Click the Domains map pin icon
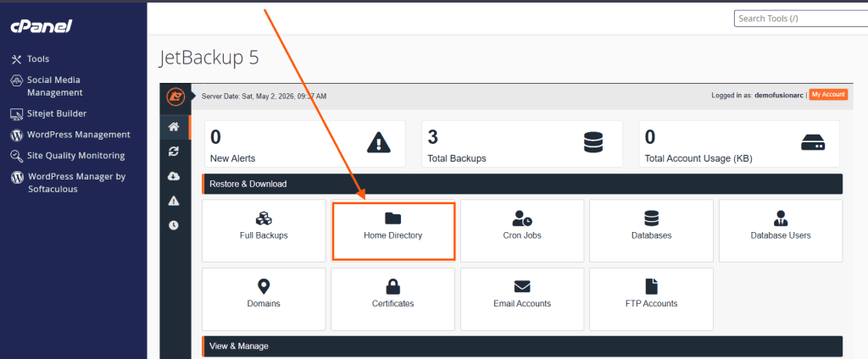Viewport: 868px width, 359px height. 264,286
